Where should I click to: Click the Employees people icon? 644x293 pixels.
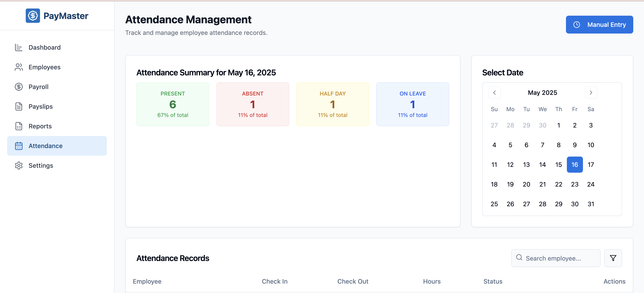tap(19, 67)
